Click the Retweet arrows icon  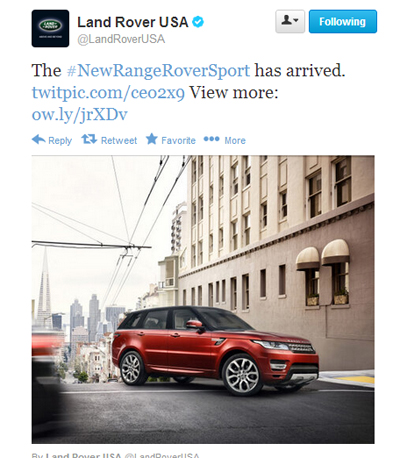[x=89, y=139]
